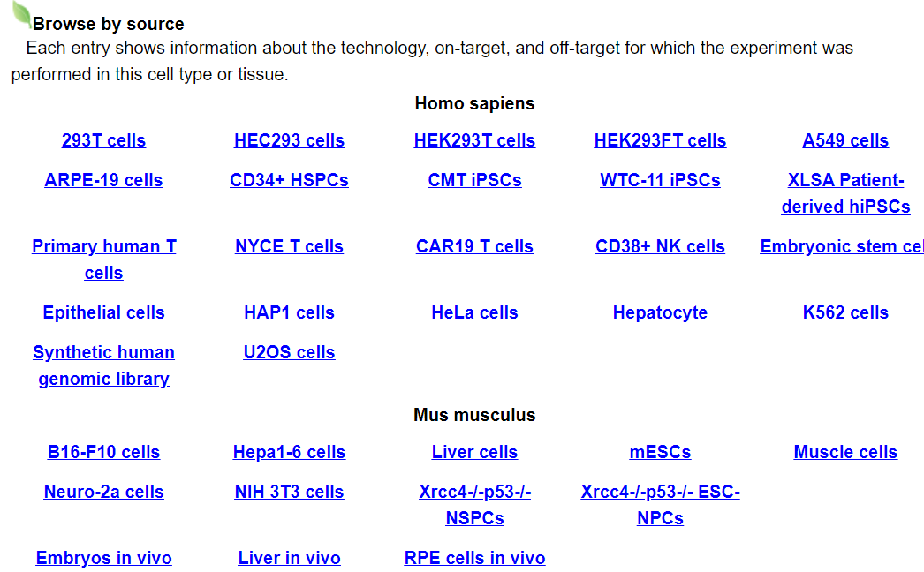Open the Hepatocyte link

(x=660, y=312)
